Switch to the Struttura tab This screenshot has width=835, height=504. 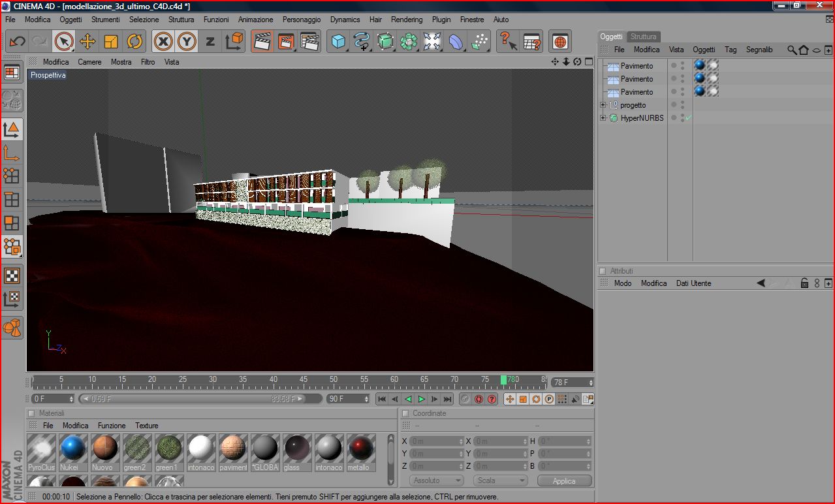tap(643, 37)
